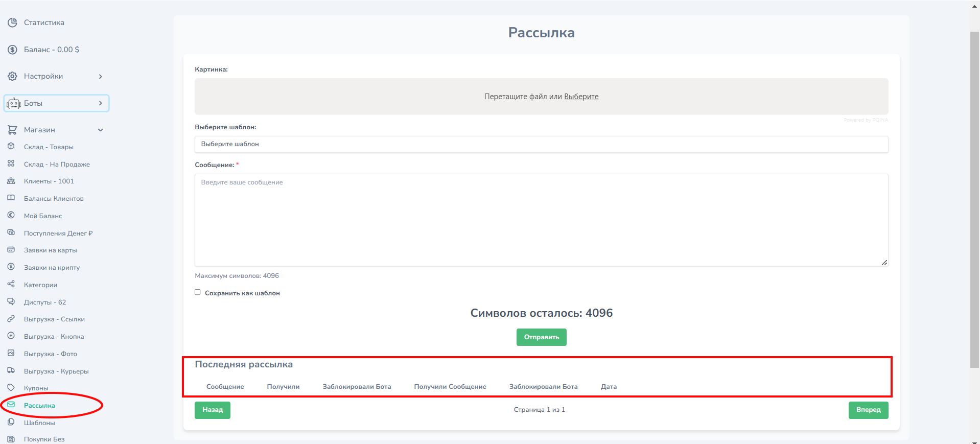This screenshot has height=444, width=980.
Task: Click the Назад pagination button
Action: point(213,410)
